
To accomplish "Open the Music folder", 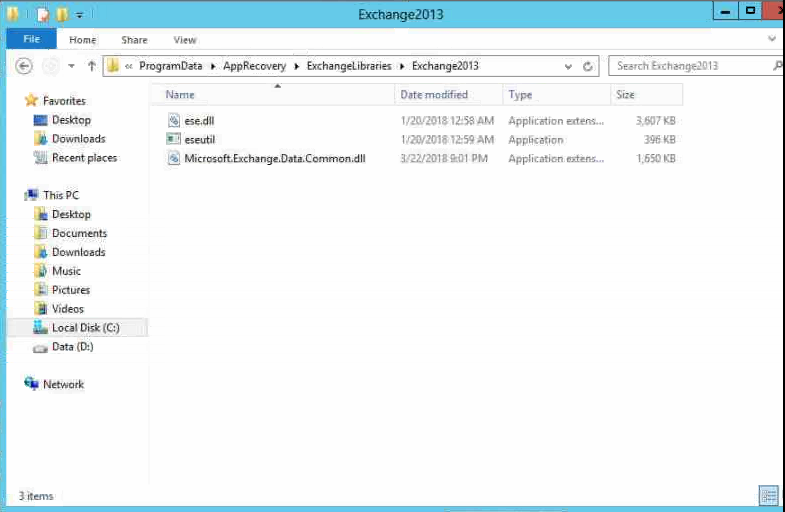I will pos(66,271).
